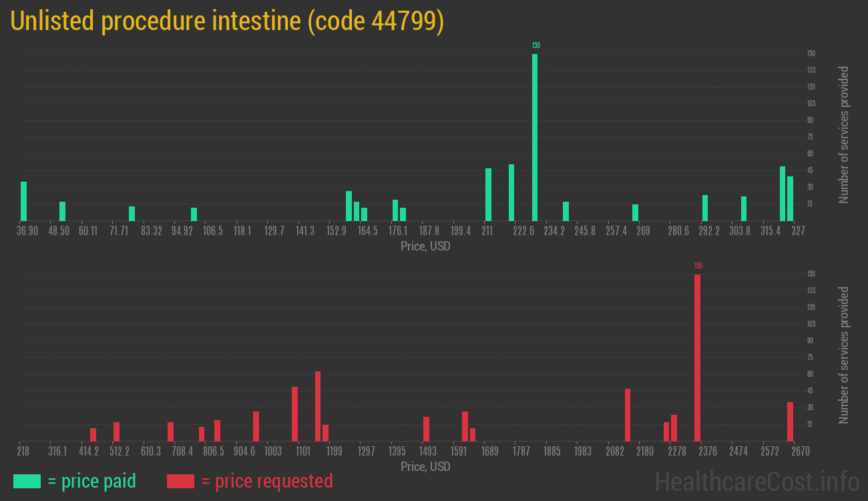Select the green bar at price 36.90

click(x=25, y=200)
